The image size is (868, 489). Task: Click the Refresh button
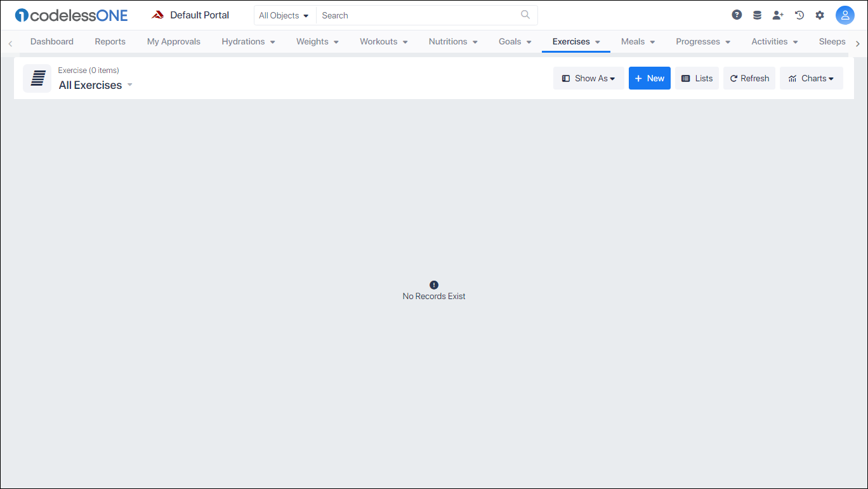point(749,77)
